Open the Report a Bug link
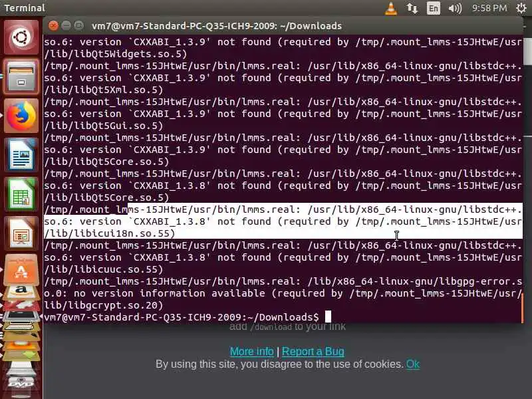The width and height of the screenshot is (532, 399). click(x=313, y=352)
